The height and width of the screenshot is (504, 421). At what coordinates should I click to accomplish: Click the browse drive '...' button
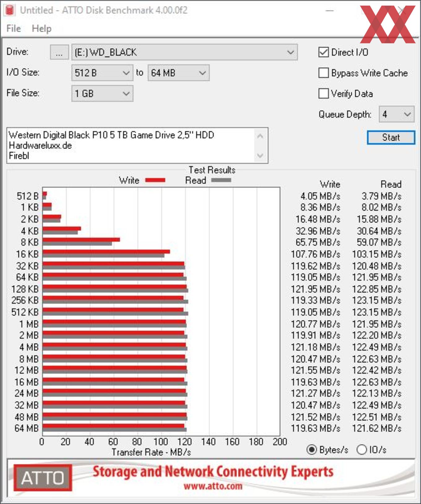pos(59,52)
